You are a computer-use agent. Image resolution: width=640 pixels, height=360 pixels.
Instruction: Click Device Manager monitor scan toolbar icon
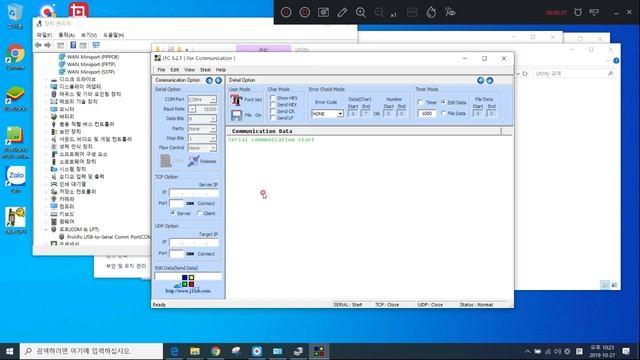[x=96, y=45]
